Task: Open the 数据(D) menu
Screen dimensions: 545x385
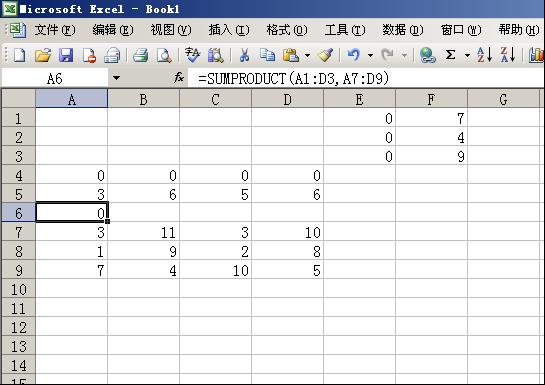Action: pos(402,30)
